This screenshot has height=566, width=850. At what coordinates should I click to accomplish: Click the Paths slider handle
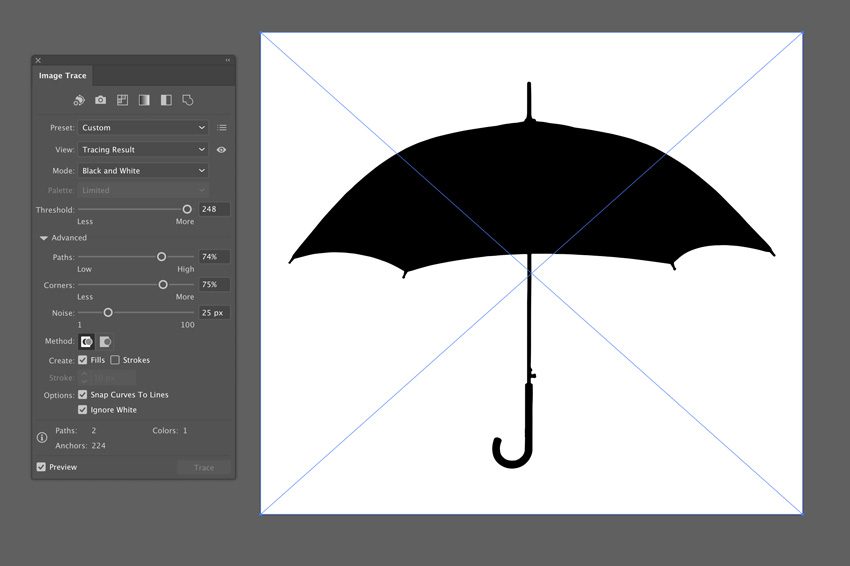[162, 257]
